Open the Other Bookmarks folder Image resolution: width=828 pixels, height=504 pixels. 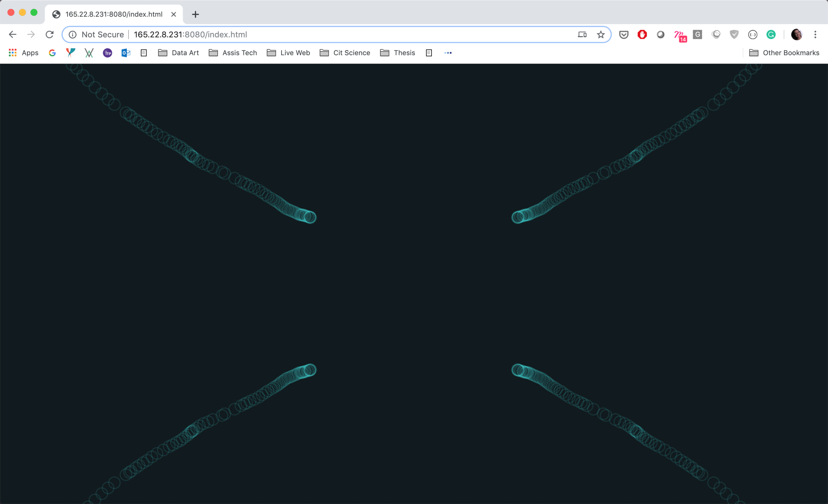tap(784, 53)
